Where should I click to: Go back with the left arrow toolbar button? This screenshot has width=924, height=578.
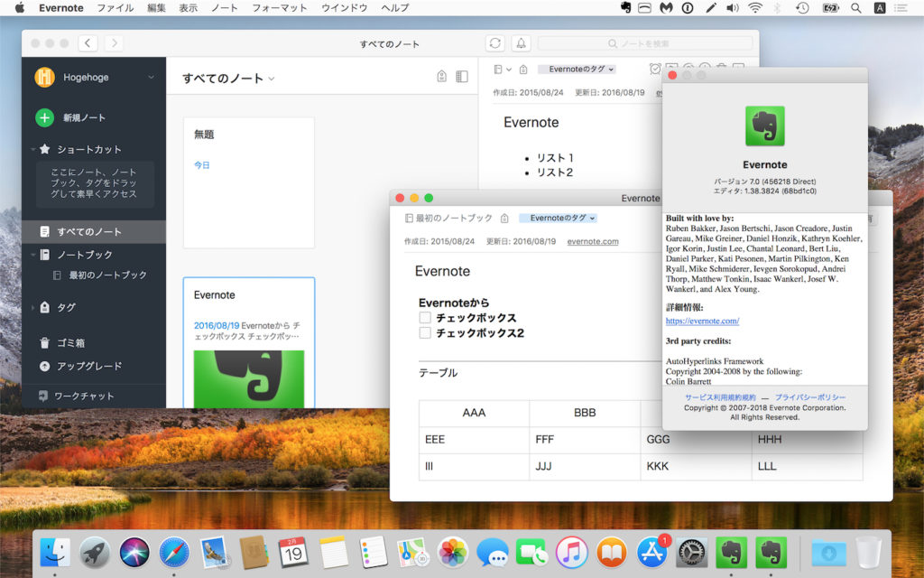click(88, 43)
